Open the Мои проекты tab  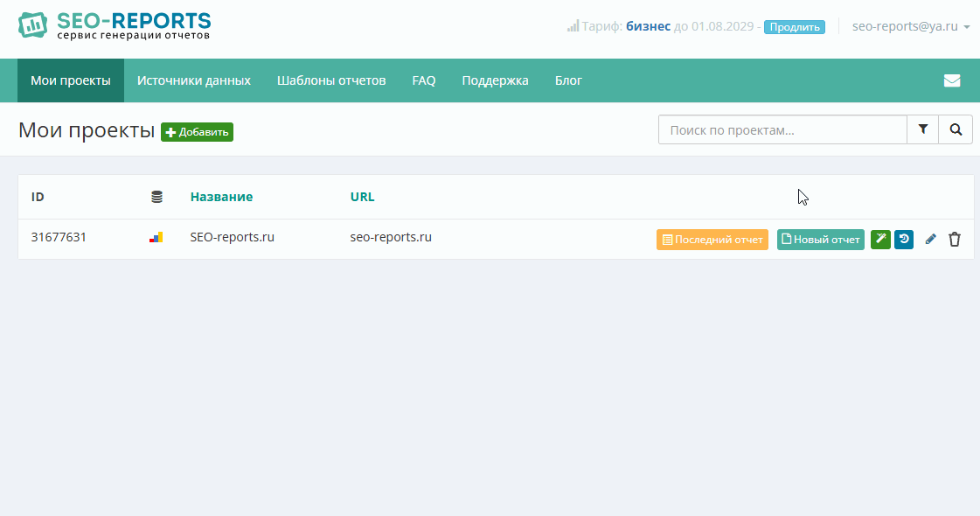point(71,80)
